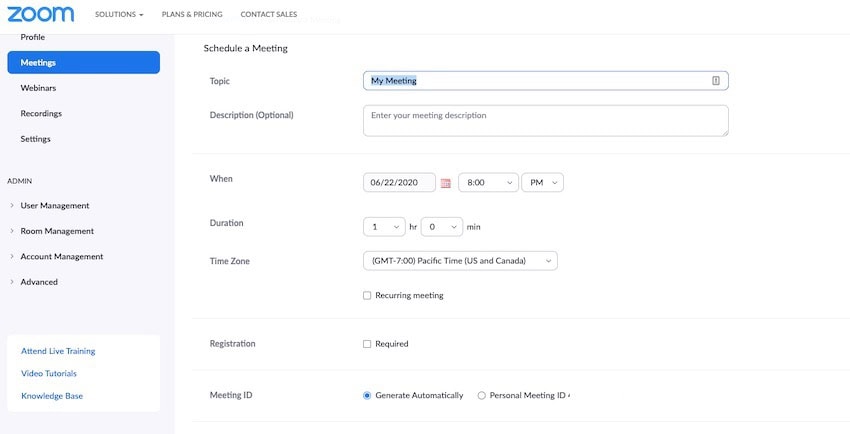Viewport: 850px width, 434px height.
Task: Choose Personal Meeting ID option
Action: point(481,396)
